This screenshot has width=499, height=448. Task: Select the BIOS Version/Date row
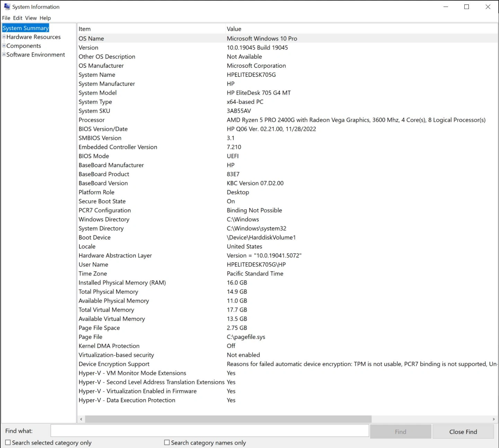(288, 129)
